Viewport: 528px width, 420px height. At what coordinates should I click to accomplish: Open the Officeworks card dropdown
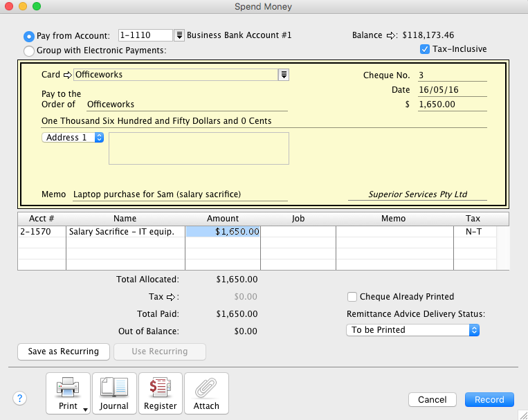(284, 75)
